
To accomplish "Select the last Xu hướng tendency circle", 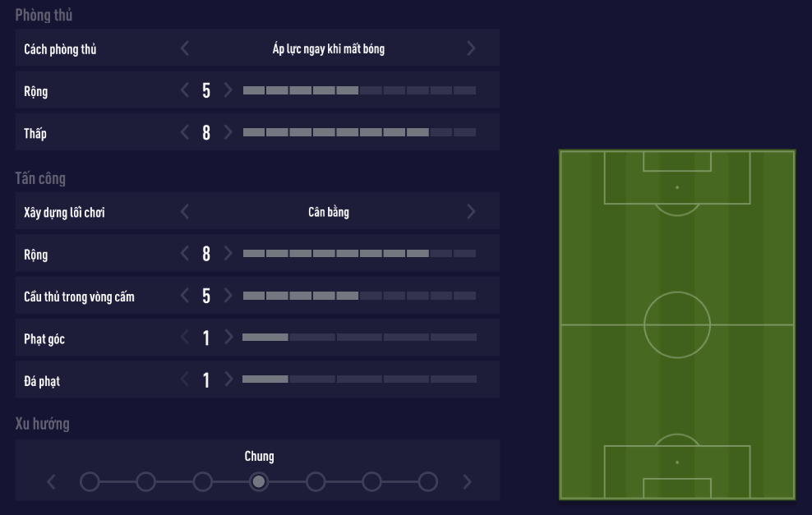I will [x=427, y=481].
